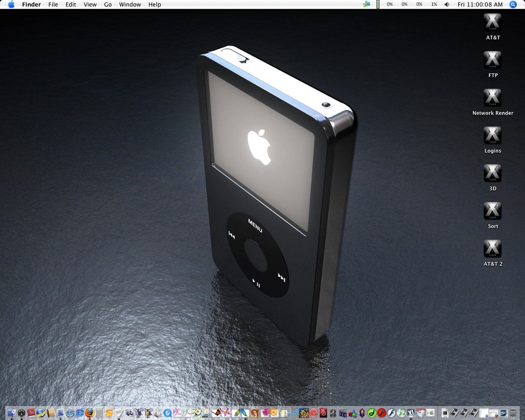Open the File menu
Image resolution: width=525 pixels, height=420 pixels.
coord(53,5)
